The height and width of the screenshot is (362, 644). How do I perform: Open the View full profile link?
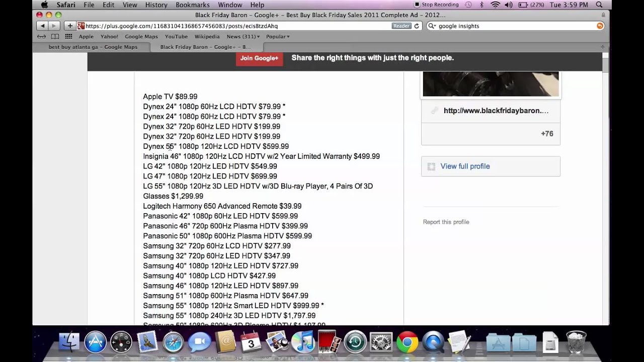click(465, 166)
